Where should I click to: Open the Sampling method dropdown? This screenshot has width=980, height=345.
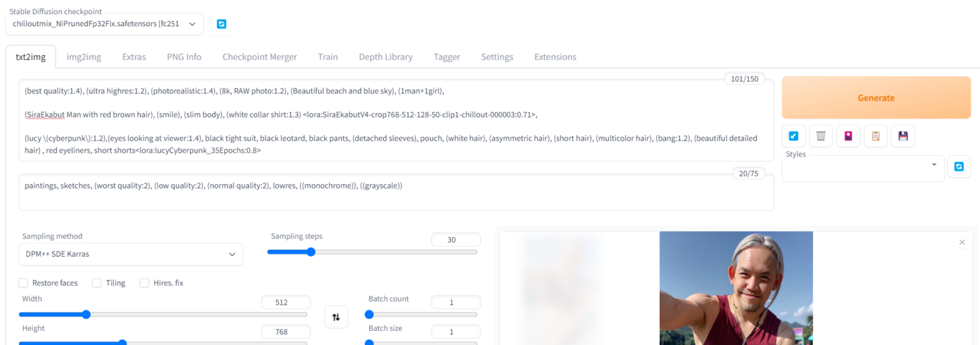pos(131,254)
